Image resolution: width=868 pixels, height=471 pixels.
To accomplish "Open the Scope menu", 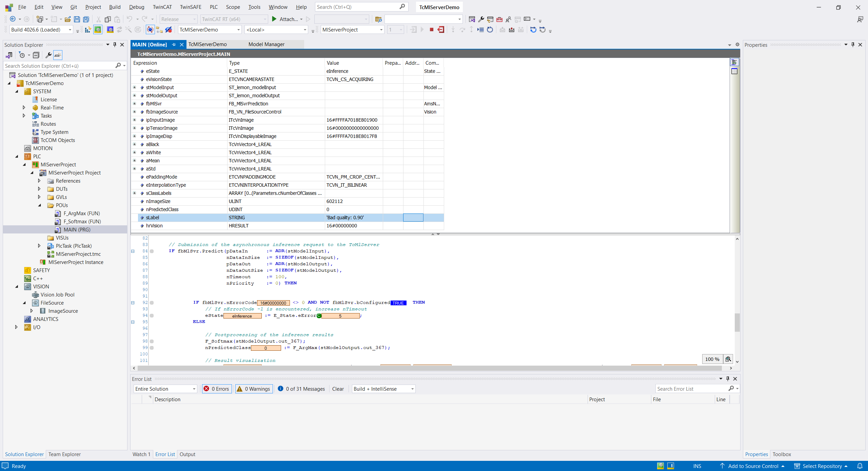I will click(233, 7).
